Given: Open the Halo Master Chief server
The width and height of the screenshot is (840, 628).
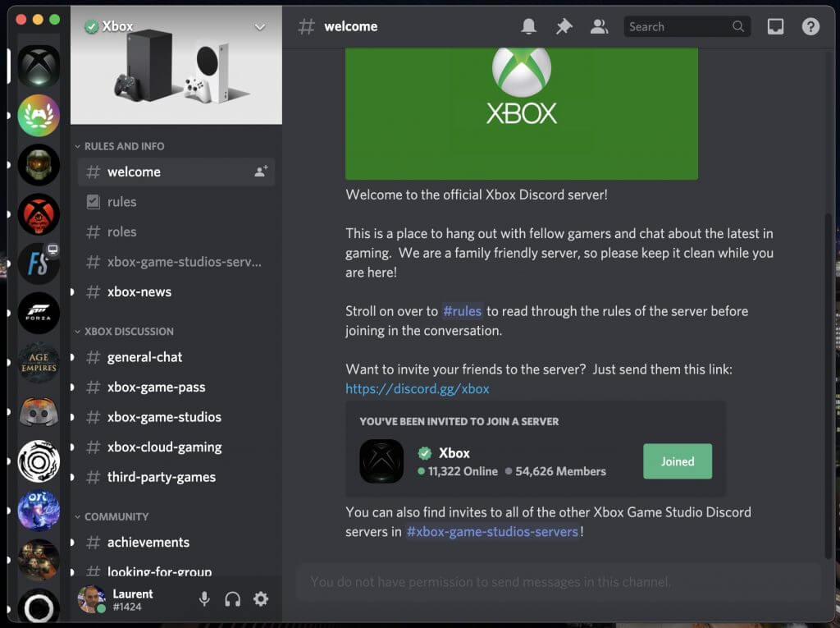Looking at the screenshot, I should (x=39, y=165).
